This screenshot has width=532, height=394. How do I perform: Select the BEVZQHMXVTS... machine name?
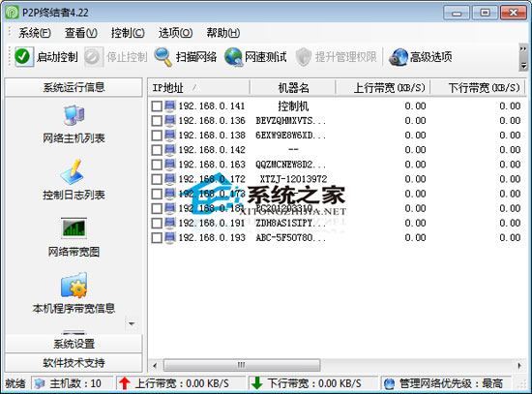coord(291,121)
